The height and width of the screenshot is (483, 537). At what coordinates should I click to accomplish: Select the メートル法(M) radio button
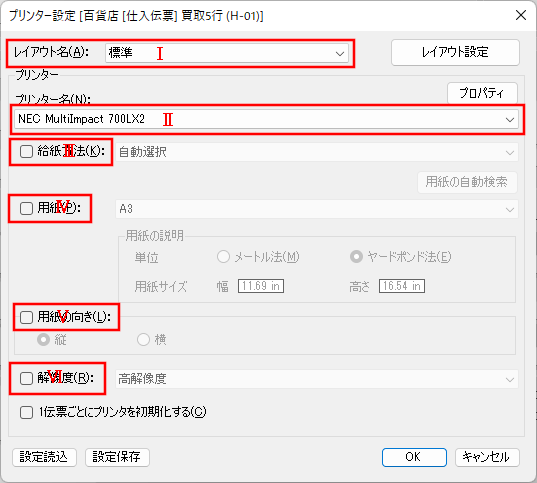point(223,257)
